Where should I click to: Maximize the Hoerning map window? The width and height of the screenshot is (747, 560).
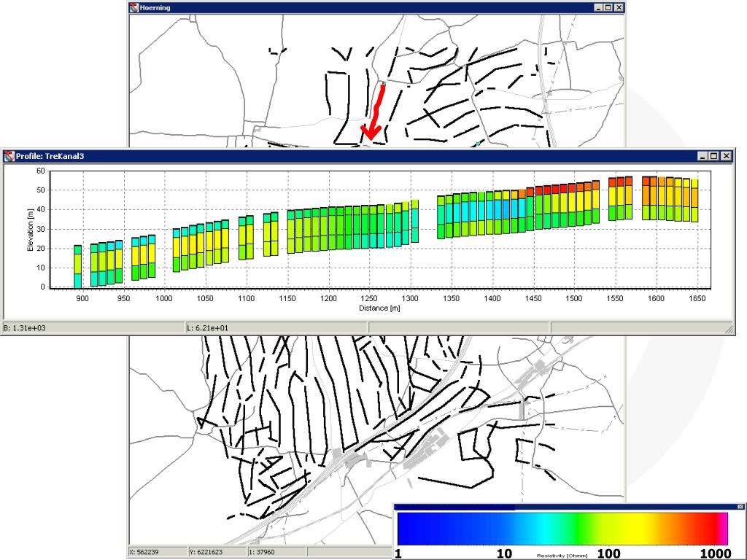pyautogui.click(x=608, y=7)
